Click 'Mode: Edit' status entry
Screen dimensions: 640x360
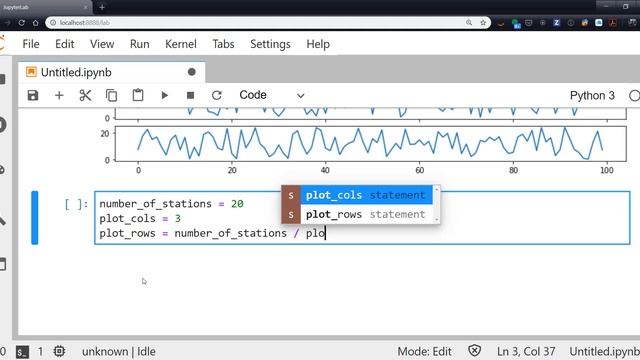[424, 351]
